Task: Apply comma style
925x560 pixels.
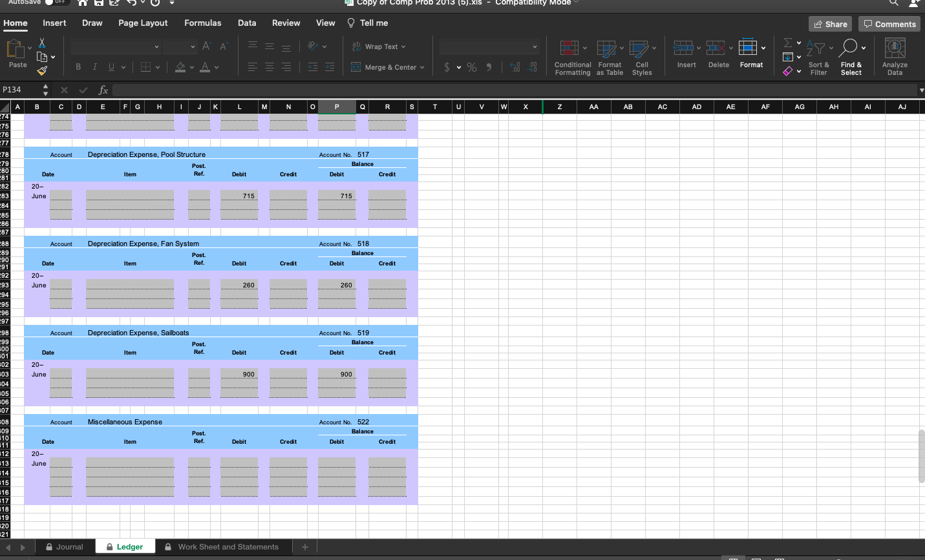Action: pos(489,67)
